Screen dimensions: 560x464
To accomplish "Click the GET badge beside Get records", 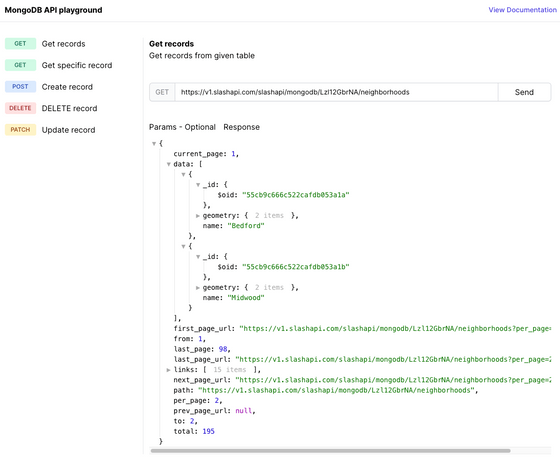I will [20, 44].
